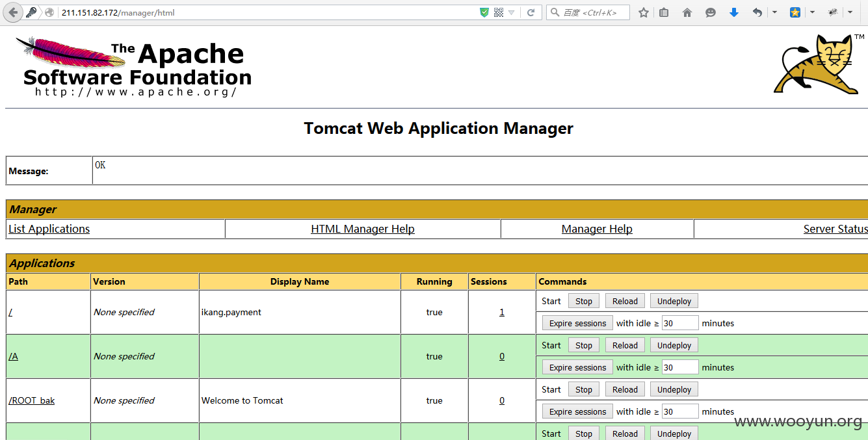
Task: Stop the /A application
Action: click(x=584, y=345)
